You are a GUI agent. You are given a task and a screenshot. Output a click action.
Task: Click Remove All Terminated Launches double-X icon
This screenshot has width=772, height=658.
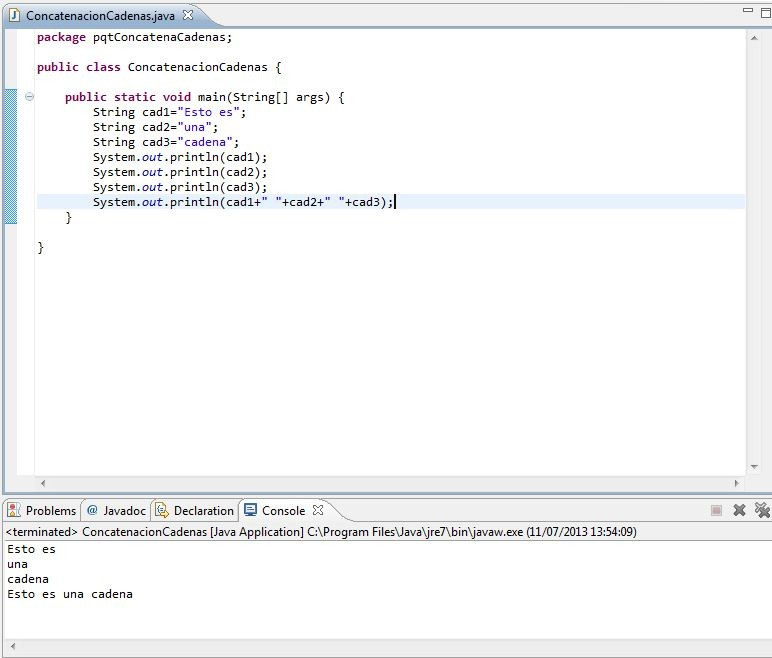point(762,510)
